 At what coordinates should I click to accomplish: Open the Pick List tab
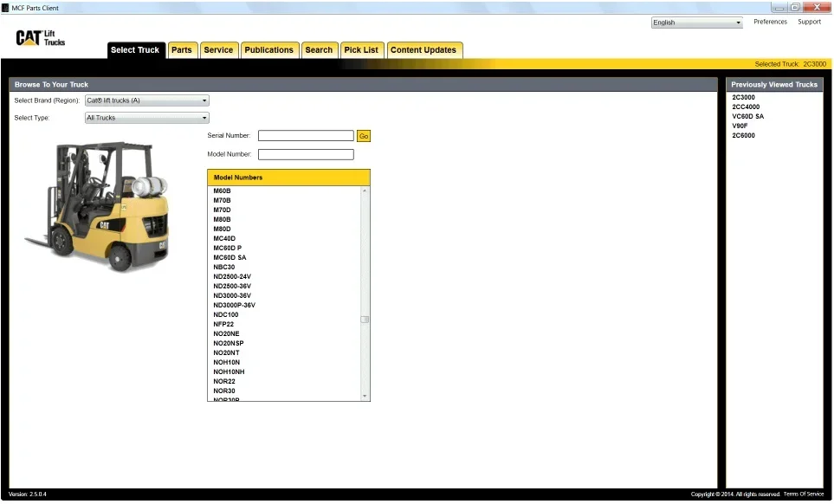[361, 50]
